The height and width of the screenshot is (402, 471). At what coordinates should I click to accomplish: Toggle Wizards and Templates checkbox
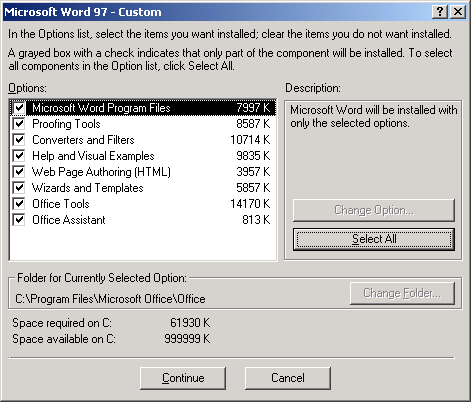click(19, 188)
